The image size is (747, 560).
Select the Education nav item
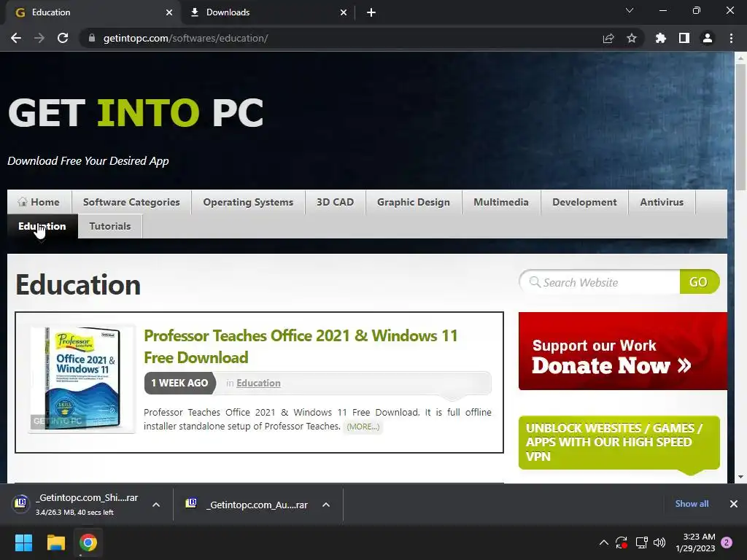pos(42,226)
